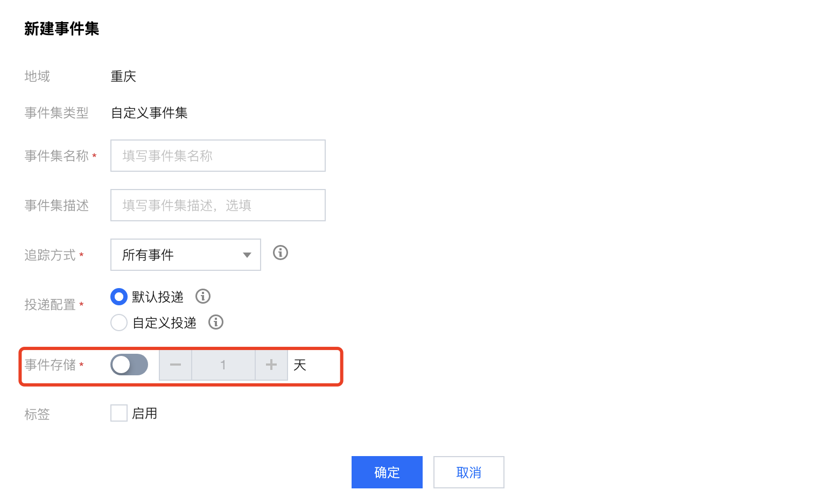Click the dropdown arrow in 追踪方式 field
813x504 pixels.
[x=247, y=255]
